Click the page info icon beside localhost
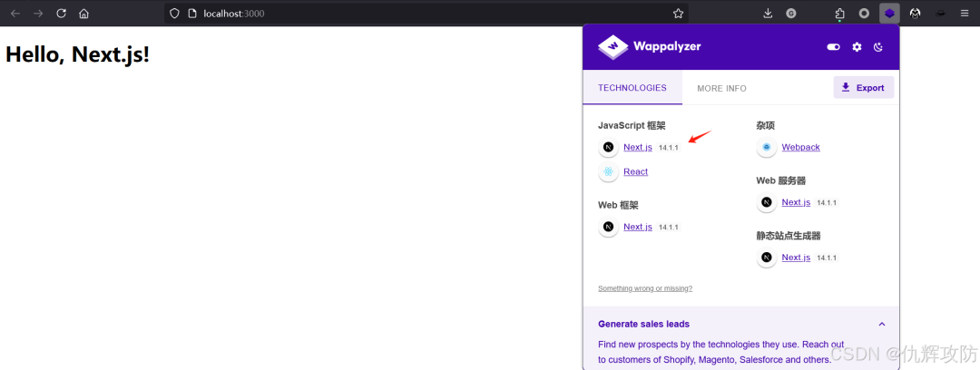The height and width of the screenshot is (370, 980). (192, 13)
